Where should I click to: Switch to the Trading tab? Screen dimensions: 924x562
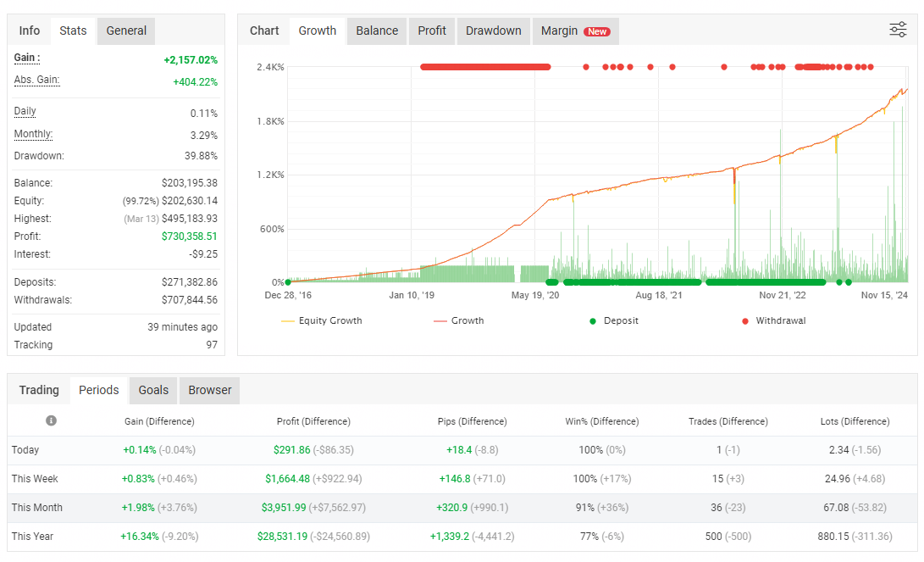tap(39, 390)
